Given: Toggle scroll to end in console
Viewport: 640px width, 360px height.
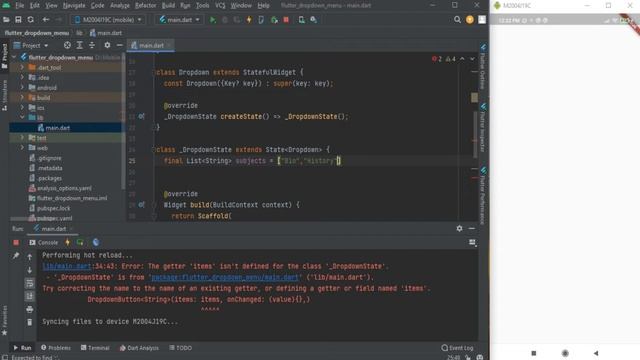Looking at the screenshot, I should point(29,296).
